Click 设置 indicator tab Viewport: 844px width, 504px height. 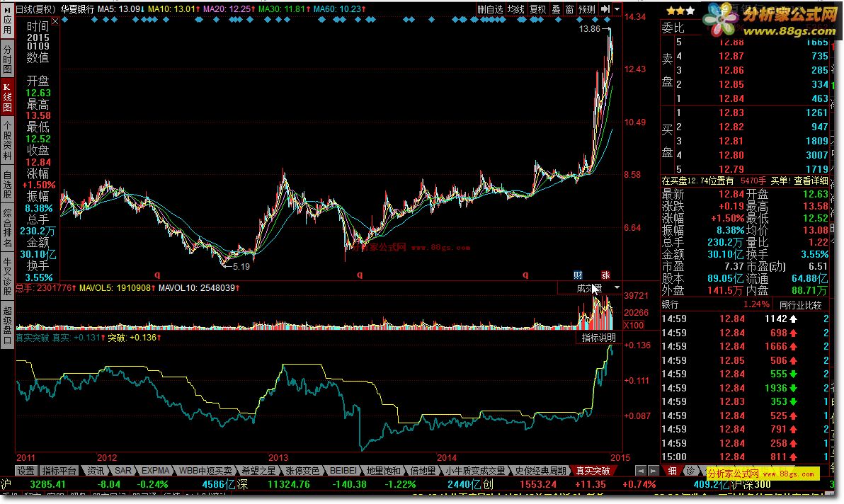(25, 471)
